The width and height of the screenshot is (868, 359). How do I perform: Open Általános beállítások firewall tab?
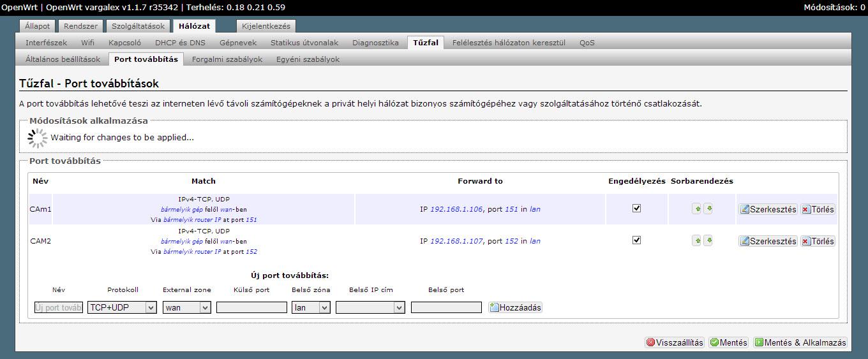click(x=63, y=59)
